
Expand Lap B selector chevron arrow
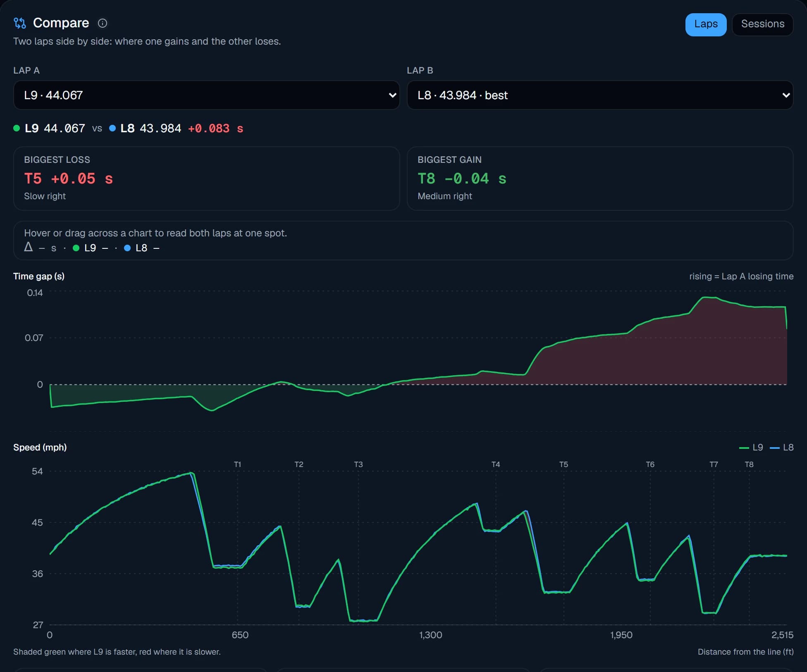[x=786, y=95]
